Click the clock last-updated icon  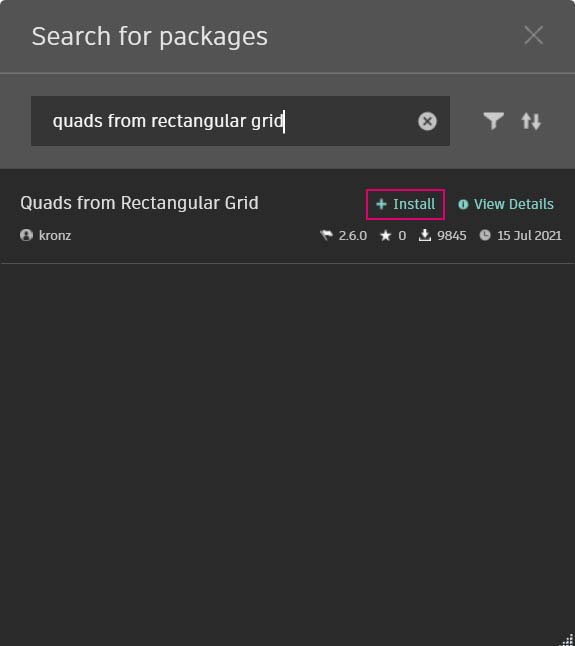485,235
